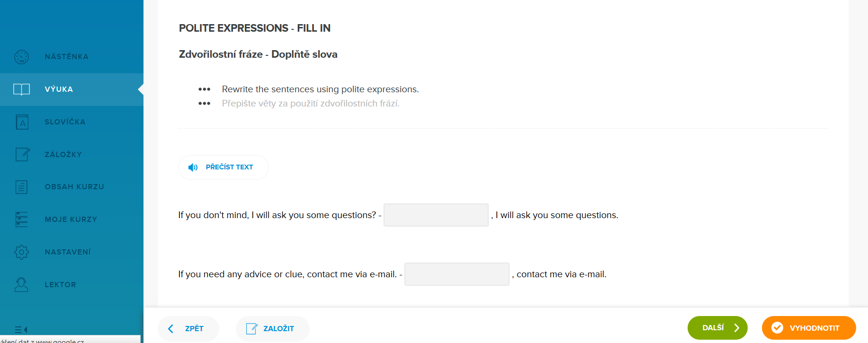The image size is (868, 343).
Task: Collapse the sidebar menu
Action: (x=21, y=329)
